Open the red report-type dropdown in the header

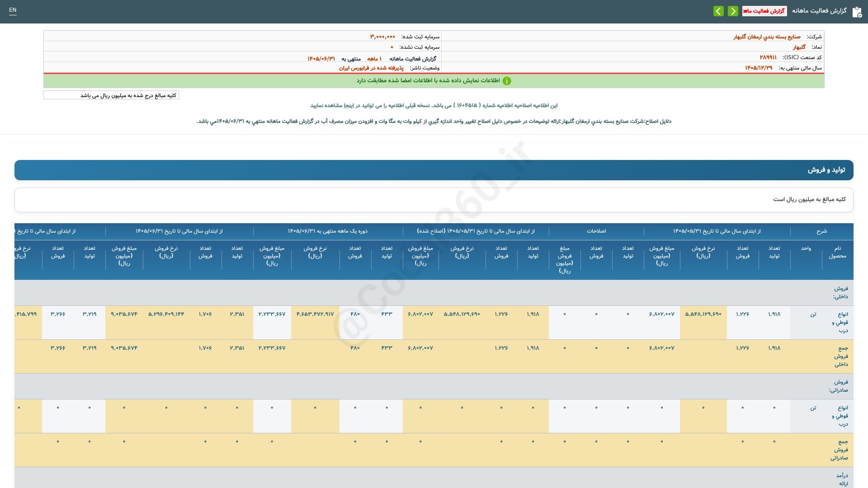764,11
